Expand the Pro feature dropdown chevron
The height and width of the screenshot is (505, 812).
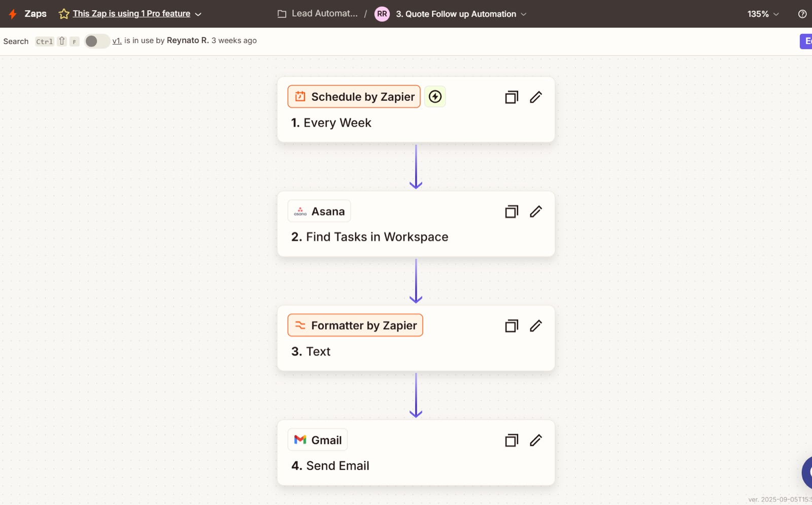click(x=198, y=14)
